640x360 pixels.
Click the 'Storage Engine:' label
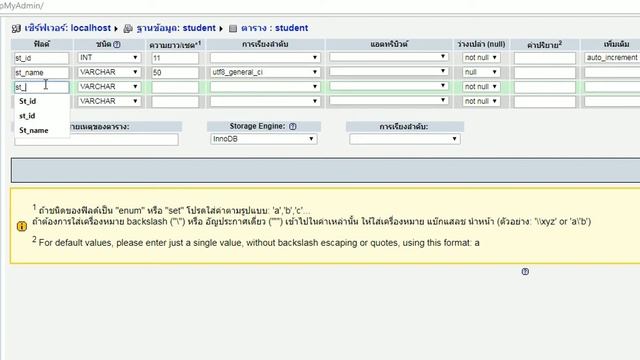257,127
